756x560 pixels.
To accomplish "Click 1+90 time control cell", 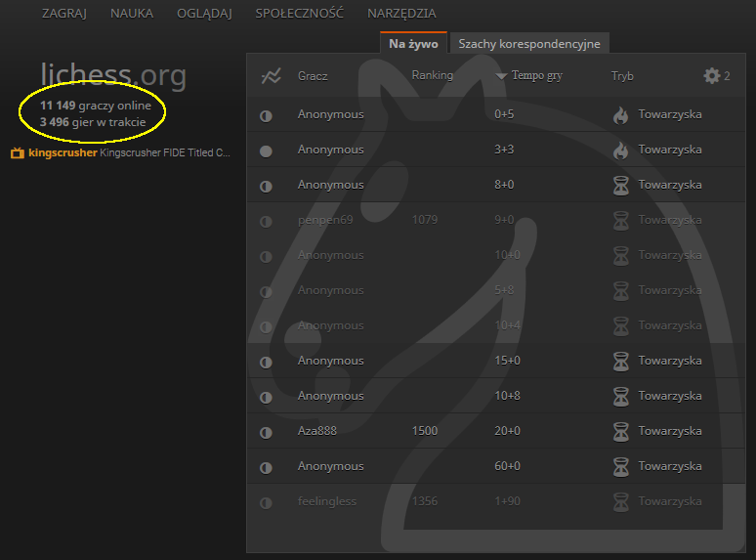I will [x=507, y=501].
